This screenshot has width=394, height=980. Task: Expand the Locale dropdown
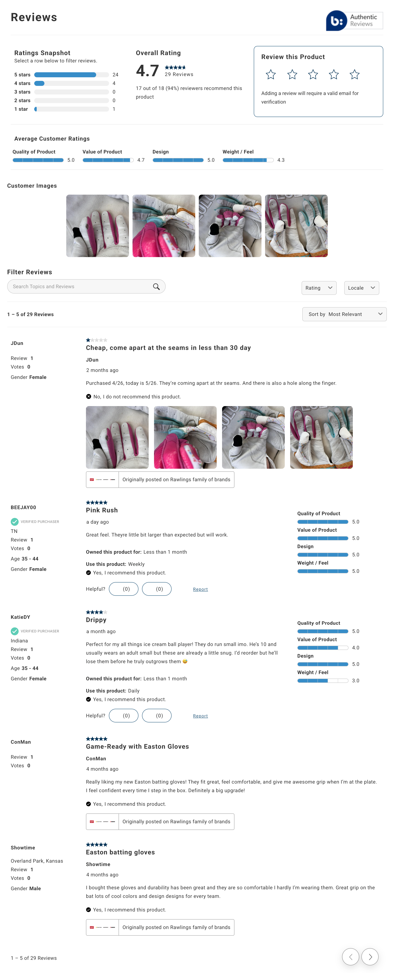(361, 288)
